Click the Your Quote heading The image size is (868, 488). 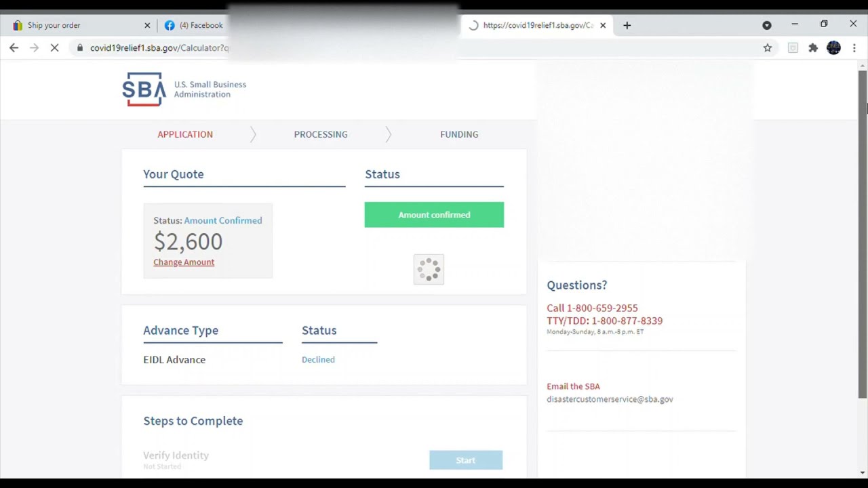coord(173,174)
